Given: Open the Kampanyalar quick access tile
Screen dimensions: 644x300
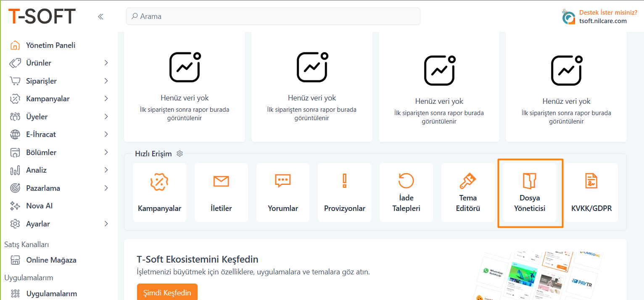Looking at the screenshot, I should click(159, 192).
